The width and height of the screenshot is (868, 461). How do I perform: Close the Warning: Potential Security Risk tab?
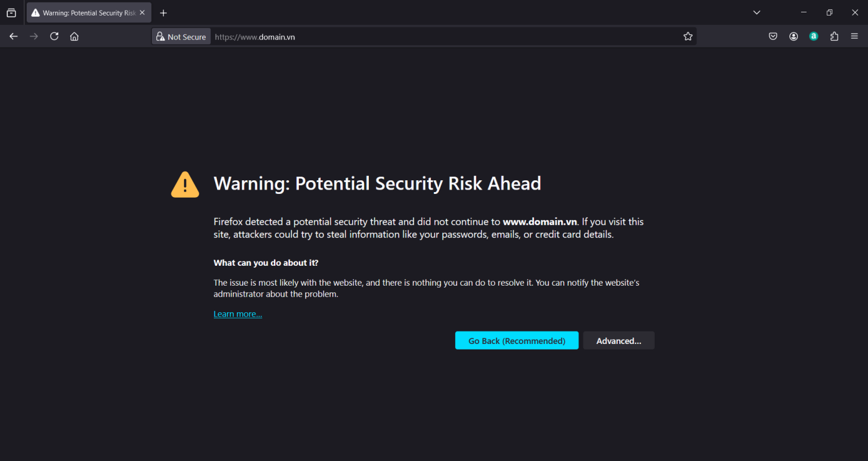click(142, 12)
